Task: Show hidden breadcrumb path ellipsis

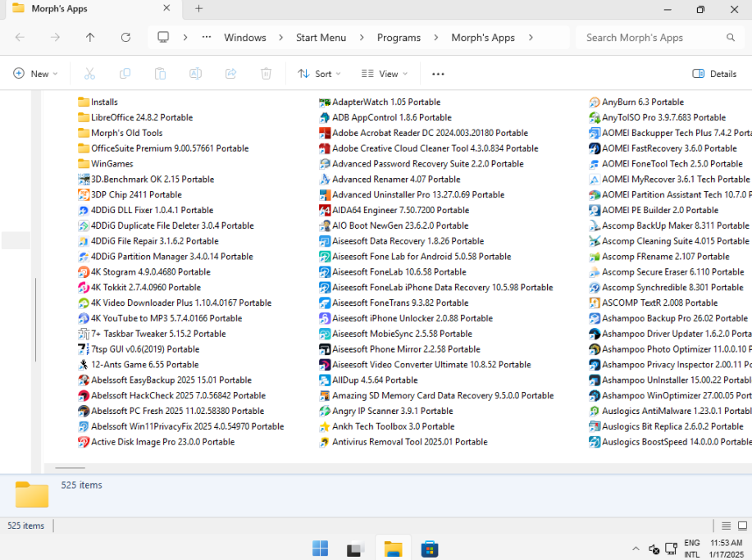Action: tap(207, 37)
